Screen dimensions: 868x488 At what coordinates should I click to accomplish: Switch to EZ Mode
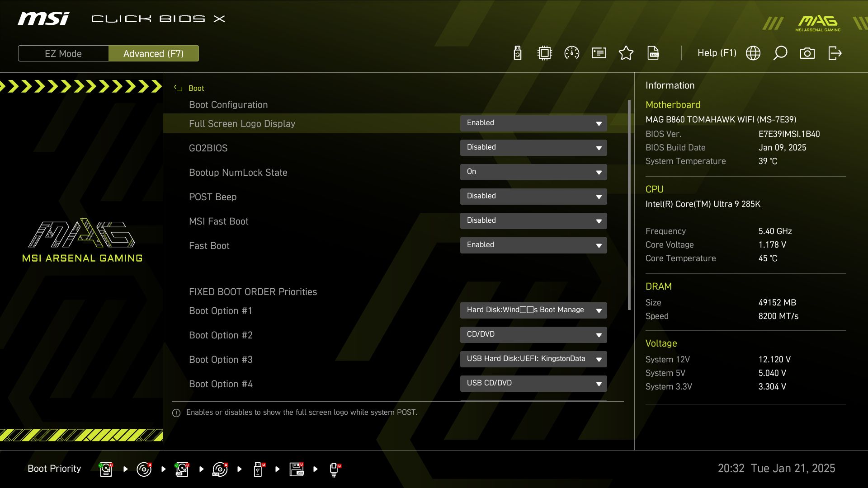click(x=63, y=53)
